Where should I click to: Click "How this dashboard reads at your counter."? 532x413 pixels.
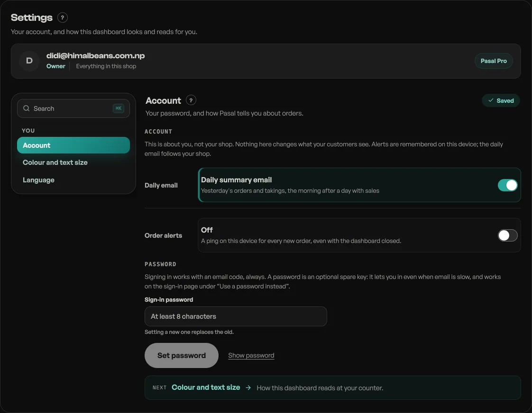point(320,388)
